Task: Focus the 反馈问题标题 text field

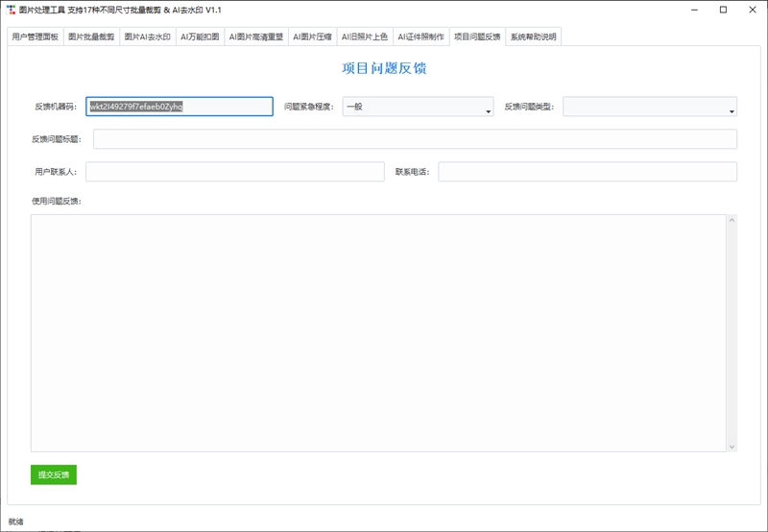Action: click(415, 139)
